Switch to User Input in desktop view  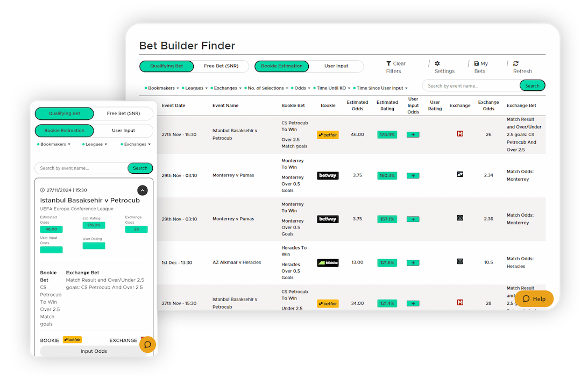click(336, 66)
